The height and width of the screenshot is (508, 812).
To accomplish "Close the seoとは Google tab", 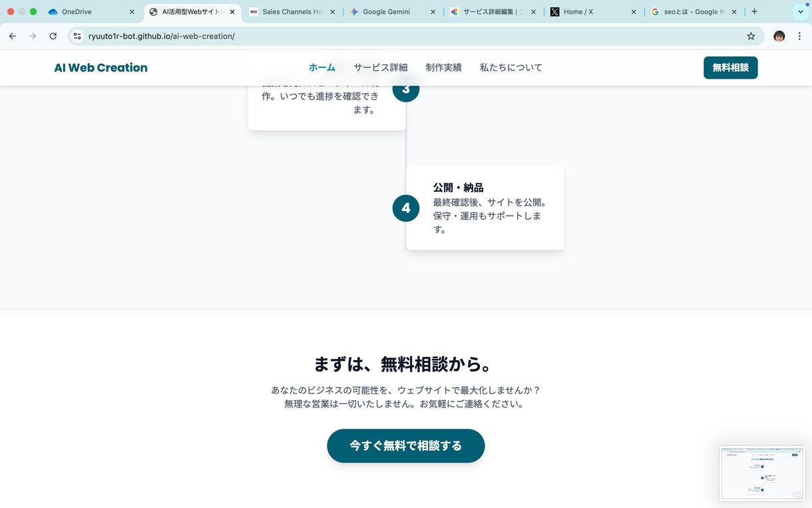I will (734, 12).
